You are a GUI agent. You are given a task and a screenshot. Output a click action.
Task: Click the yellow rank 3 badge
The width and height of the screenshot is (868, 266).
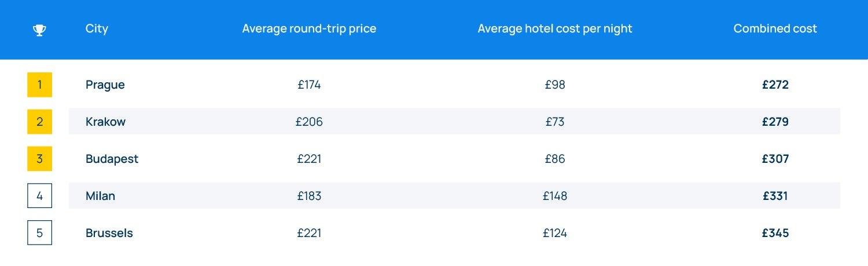(x=39, y=159)
